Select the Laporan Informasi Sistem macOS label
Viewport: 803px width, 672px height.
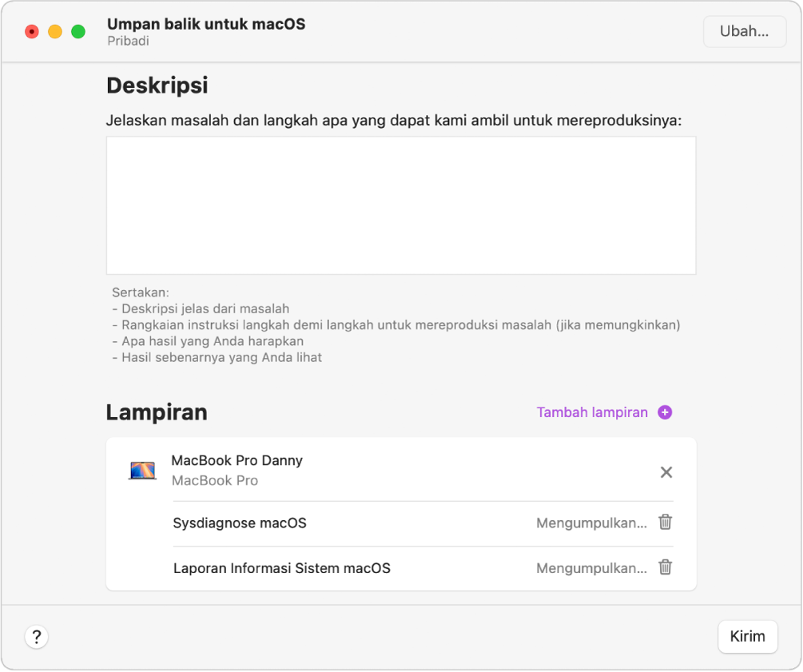click(x=282, y=568)
